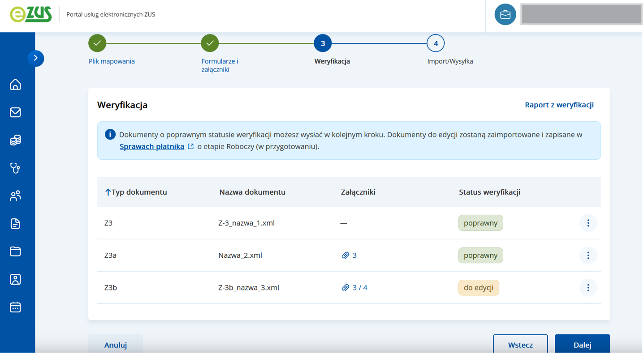The image size is (644, 354).
Task: Click the Wstecz button
Action: [520, 345]
